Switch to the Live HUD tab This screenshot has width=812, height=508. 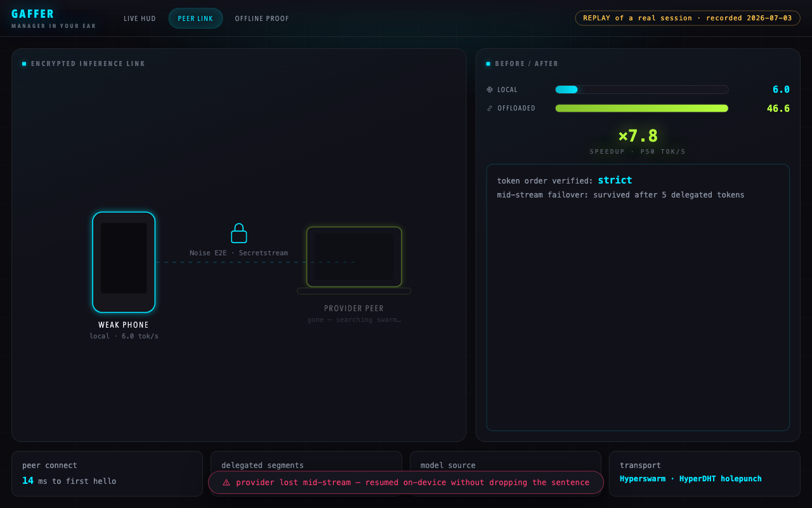tap(140, 18)
